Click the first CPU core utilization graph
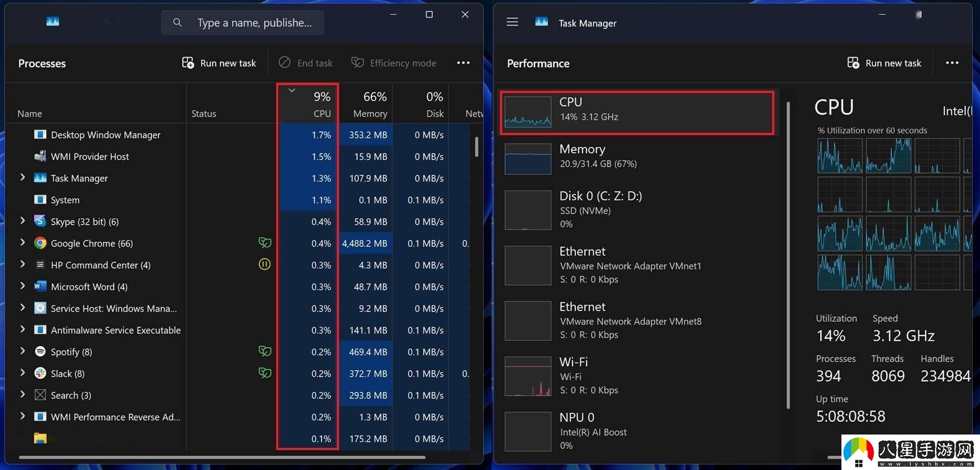Viewport: 980px width, 470px height. pos(840,156)
